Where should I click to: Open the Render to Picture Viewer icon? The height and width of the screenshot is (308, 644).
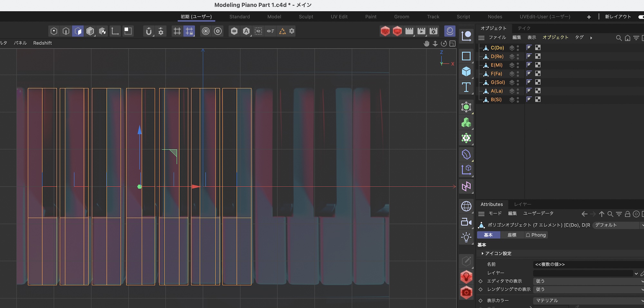pos(421,31)
